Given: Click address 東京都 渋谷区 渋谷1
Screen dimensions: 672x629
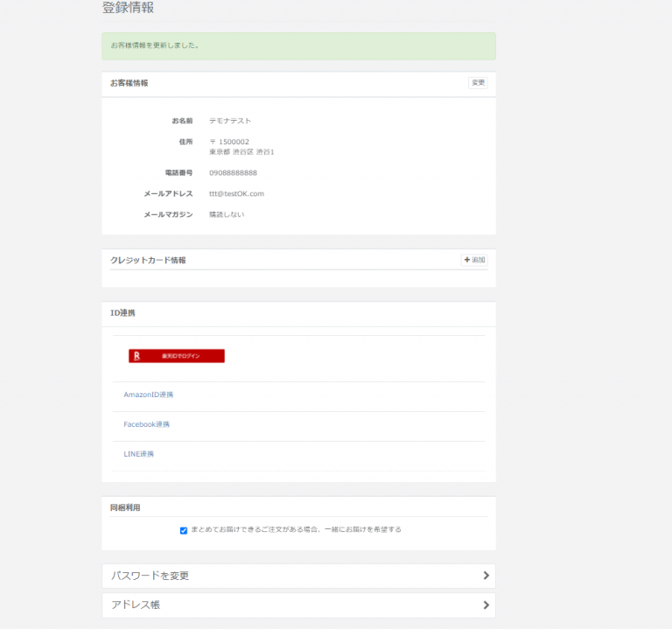Looking at the screenshot, I should tap(241, 152).
